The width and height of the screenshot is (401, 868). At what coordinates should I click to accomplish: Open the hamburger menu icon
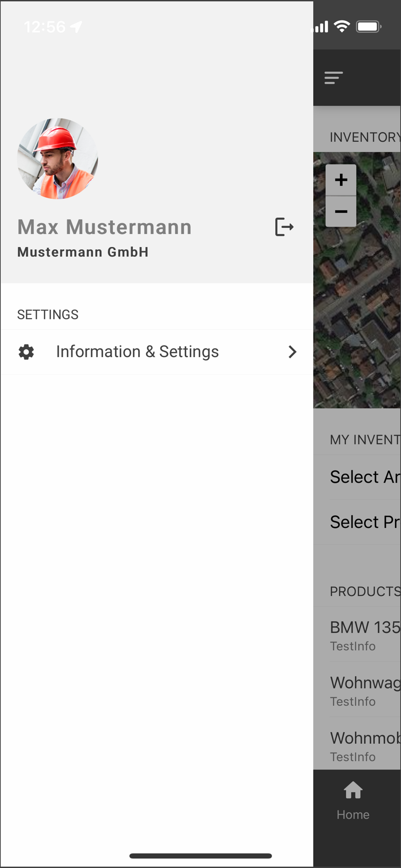[x=334, y=78]
